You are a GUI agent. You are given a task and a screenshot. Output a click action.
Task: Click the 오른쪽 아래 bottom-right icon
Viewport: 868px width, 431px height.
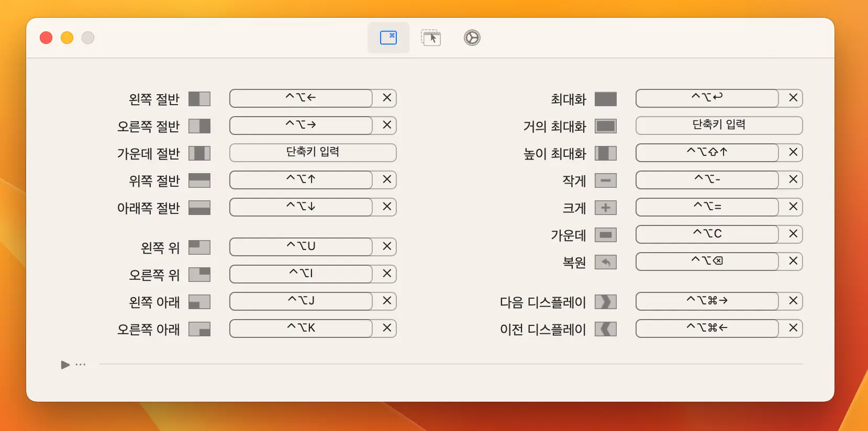199,329
